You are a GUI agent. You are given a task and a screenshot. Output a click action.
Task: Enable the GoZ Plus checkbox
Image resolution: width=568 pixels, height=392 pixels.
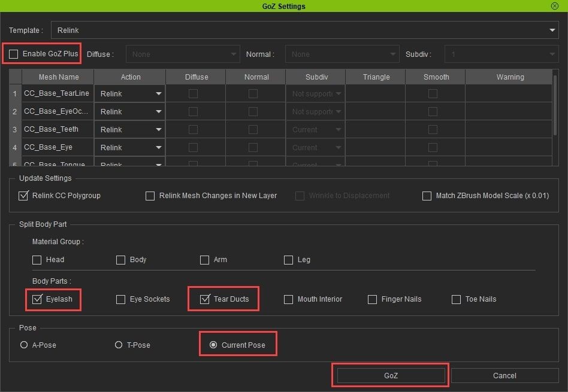14,54
